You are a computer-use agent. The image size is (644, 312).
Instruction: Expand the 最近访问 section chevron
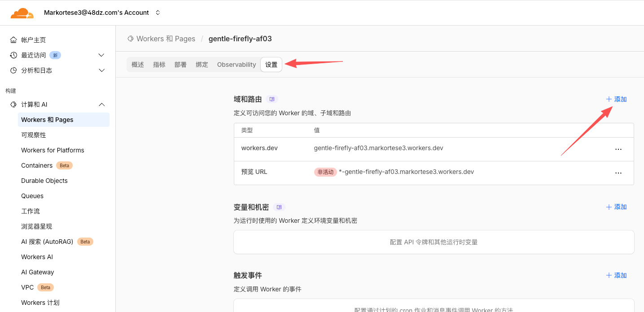click(x=101, y=55)
